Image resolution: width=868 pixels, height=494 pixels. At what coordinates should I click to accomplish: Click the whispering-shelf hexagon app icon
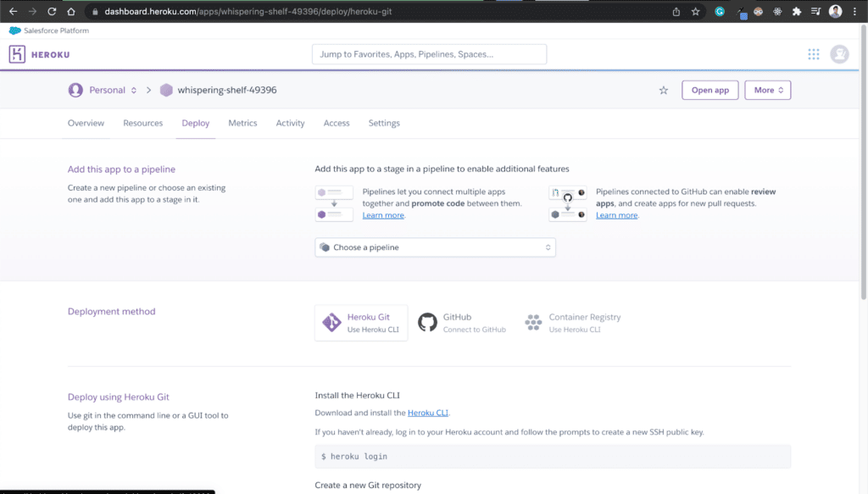coord(166,90)
